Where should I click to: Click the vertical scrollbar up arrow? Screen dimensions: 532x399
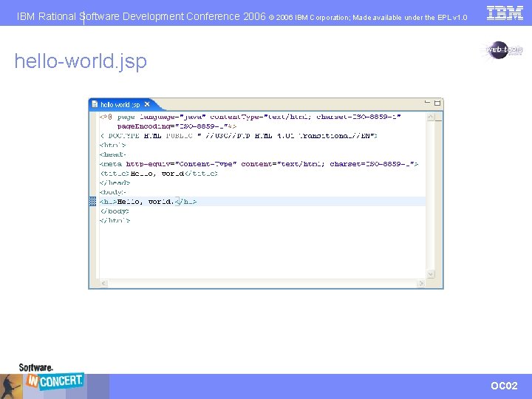431,117
